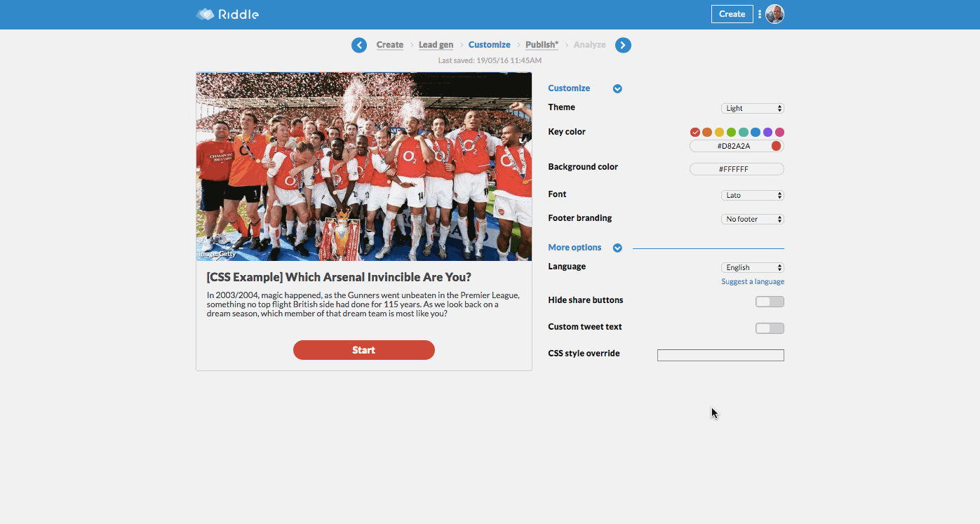Screen dimensions: 980x524
Task: Click the red Start button in preview
Action: [x=364, y=350]
